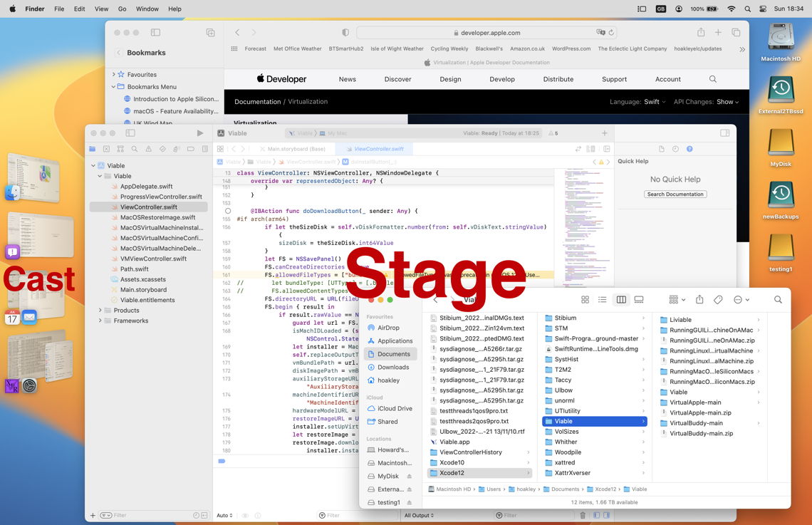
Task: Open the search icon in Finder
Action: [x=778, y=299]
